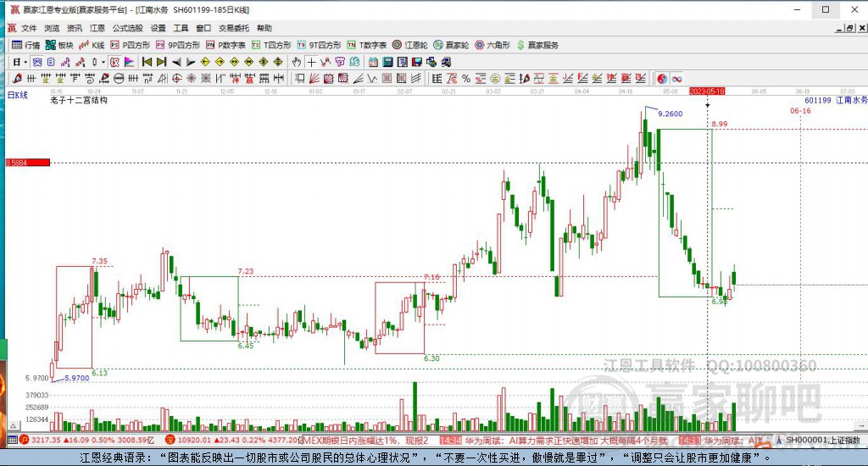Screen dimensions: 868x466
Task: Select the 日K线 chart label
Action: 18,95
